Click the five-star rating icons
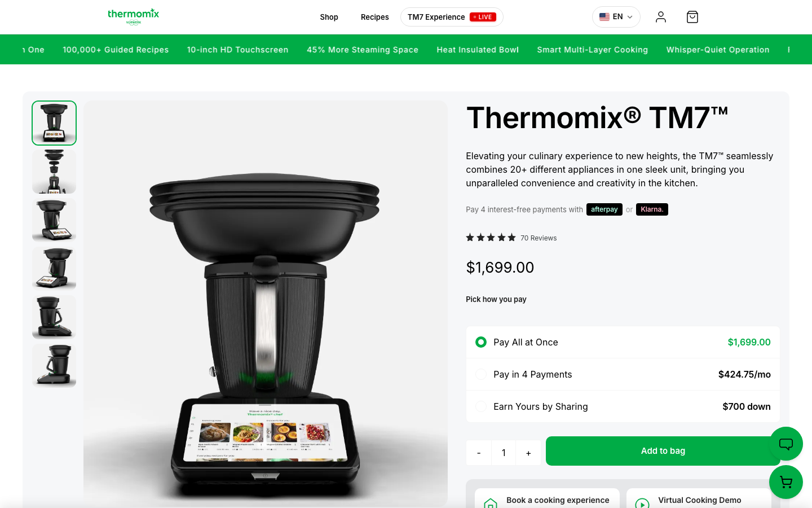The image size is (812, 508). (491, 238)
